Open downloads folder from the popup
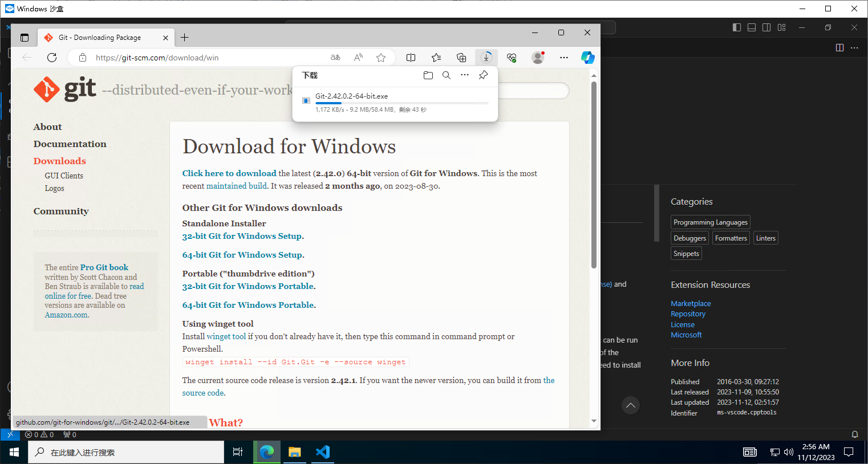 (428, 75)
